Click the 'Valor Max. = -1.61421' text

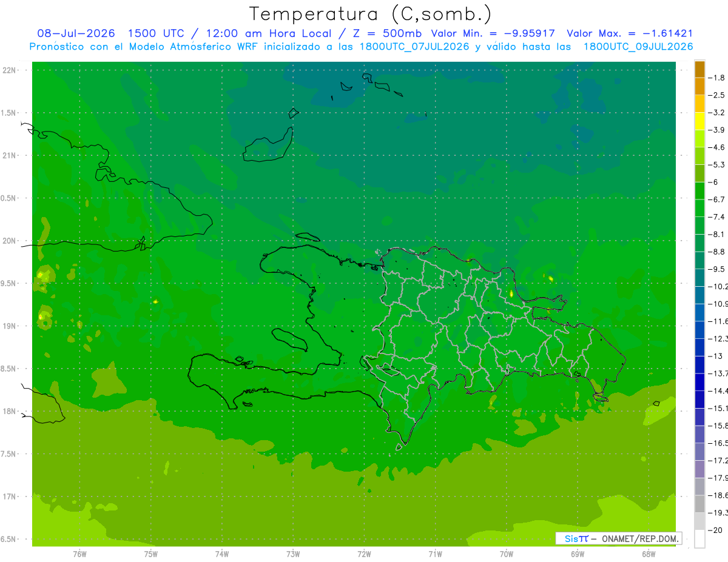[x=630, y=33]
